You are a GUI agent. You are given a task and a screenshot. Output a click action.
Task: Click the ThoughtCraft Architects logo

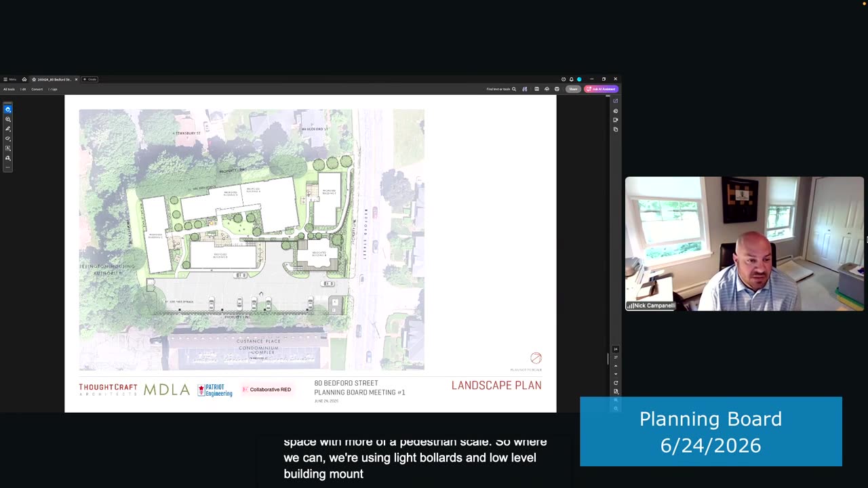(108, 389)
